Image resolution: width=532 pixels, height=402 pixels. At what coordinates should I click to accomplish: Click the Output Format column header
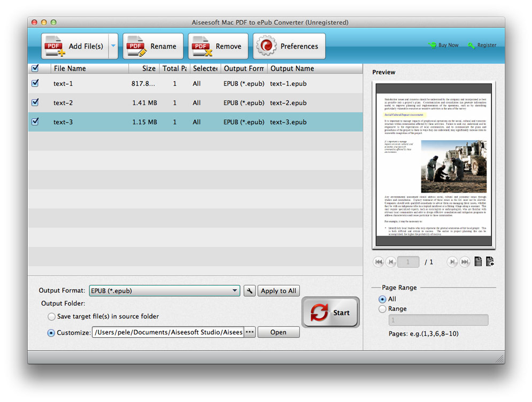[244, 69]
